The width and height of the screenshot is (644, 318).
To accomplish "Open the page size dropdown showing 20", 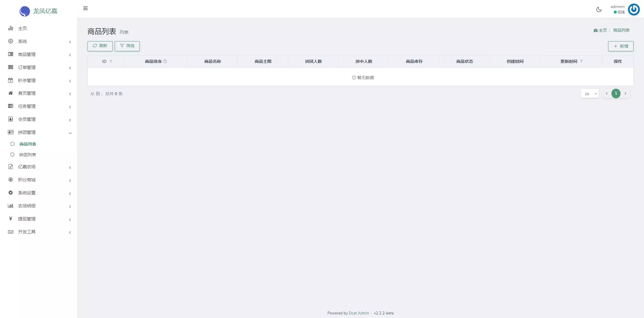I will [589, 94].
